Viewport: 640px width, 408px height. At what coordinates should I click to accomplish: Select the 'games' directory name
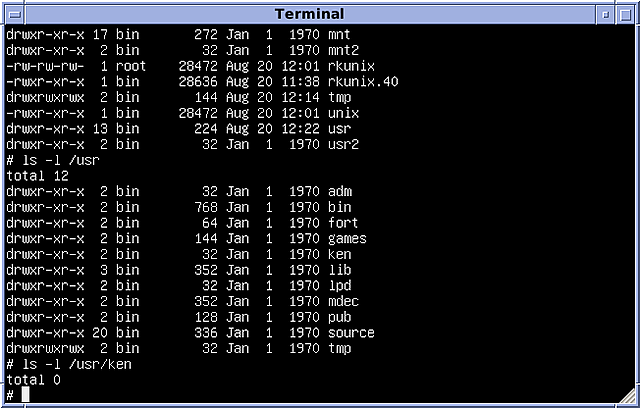click(x=347, y=239)
